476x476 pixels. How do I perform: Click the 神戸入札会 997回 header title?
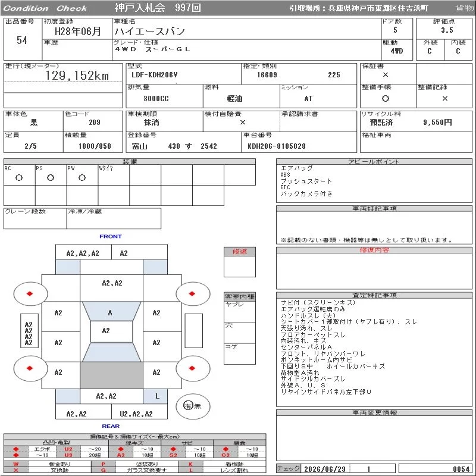tap(158, 8)
